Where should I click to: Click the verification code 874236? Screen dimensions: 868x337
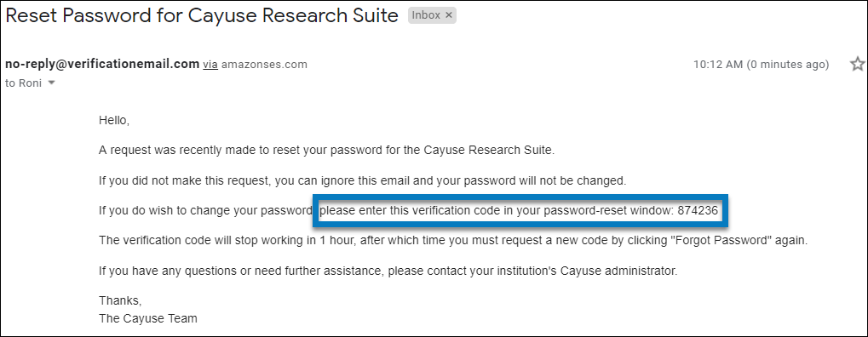point(698,210)
